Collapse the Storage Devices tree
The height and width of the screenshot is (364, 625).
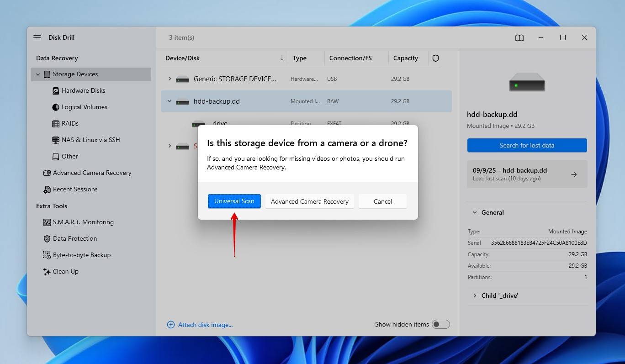click(38, 74)
